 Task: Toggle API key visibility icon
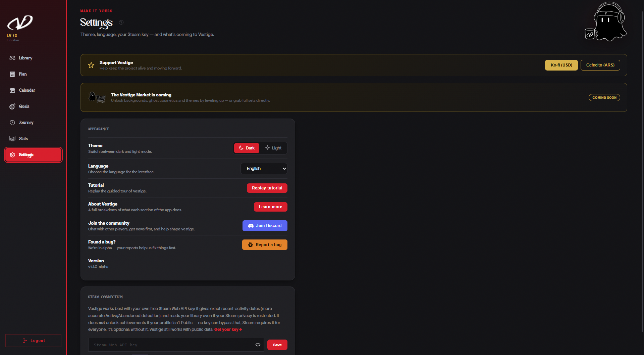(258, 345)
